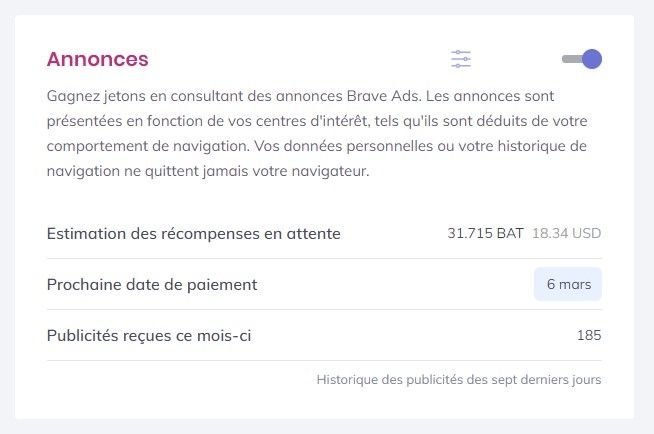Click the gray track of Annonces switch
654x434 pixels.
tap(572, 59)
